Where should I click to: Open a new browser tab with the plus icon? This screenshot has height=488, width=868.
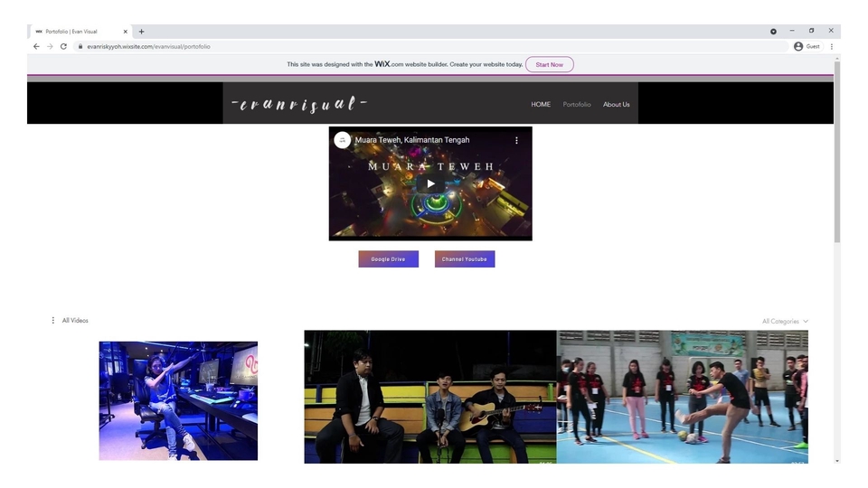pos(141,32)
